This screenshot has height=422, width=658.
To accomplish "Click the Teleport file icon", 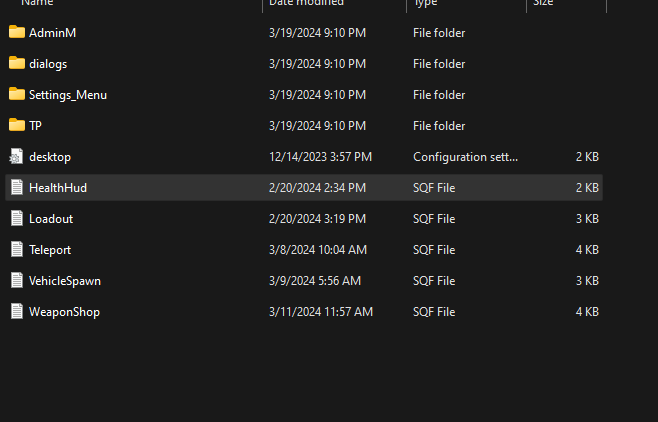I will pos(17,250).
